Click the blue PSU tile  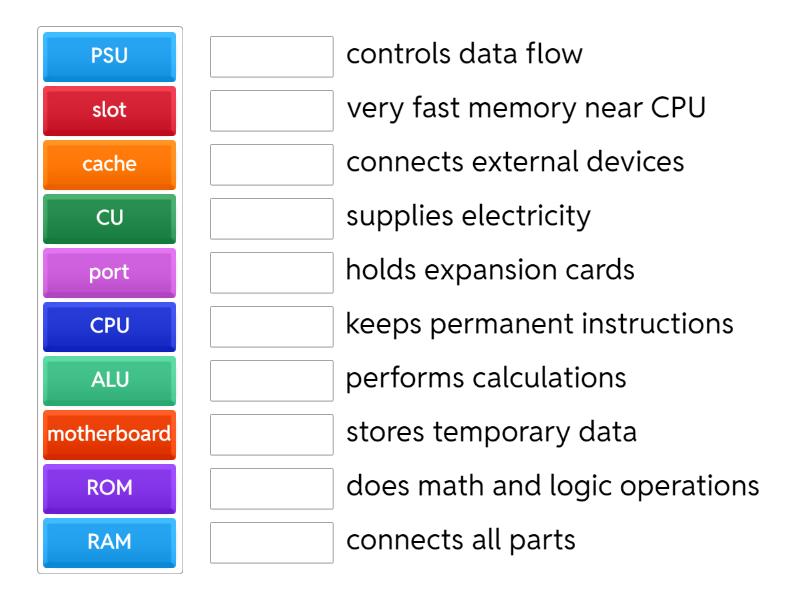point(110,57)
